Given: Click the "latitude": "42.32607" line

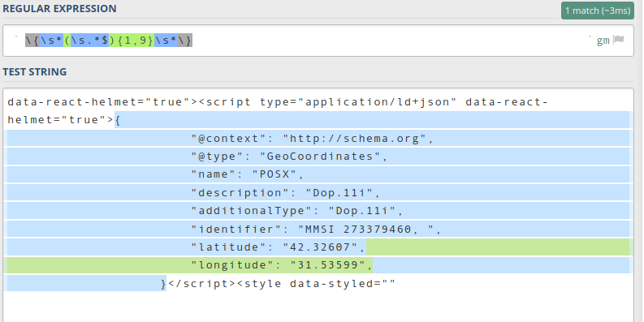Looking at the screenshot, I should (x=278, y=247).
